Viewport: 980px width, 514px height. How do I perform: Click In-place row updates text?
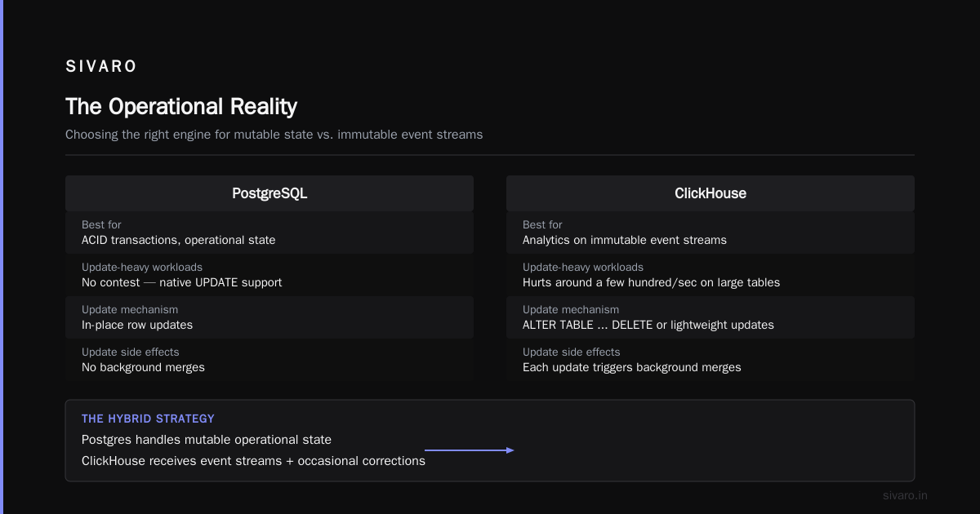137,325
